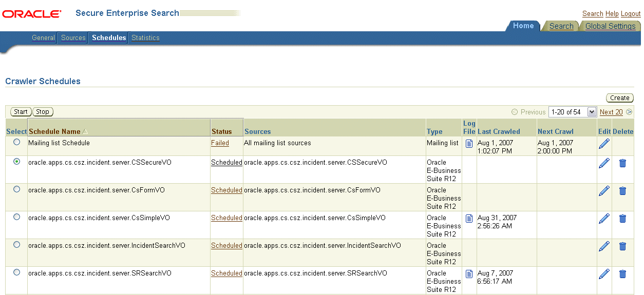Image resolution: width=644 pixels, height=295 pixels.
Task: Edit the IncidentSearchVO schedule
Action: click(x=604, y=246)
